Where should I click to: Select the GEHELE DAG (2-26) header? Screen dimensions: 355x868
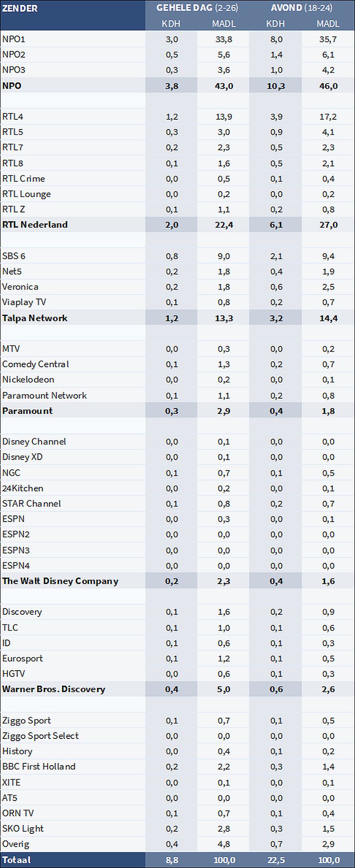point(197,8)
